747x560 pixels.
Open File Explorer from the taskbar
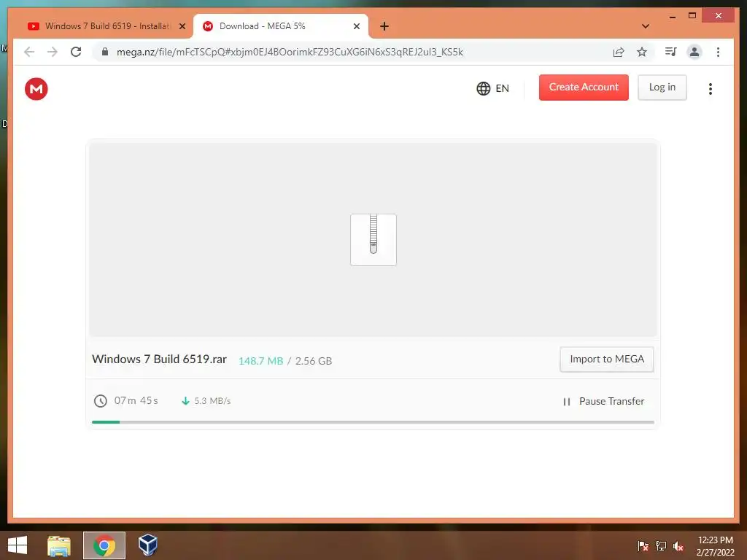coord(59,545)
